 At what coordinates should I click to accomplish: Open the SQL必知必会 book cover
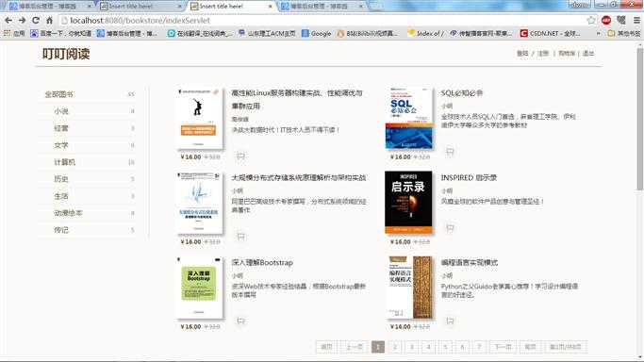(x=409, y=119)
